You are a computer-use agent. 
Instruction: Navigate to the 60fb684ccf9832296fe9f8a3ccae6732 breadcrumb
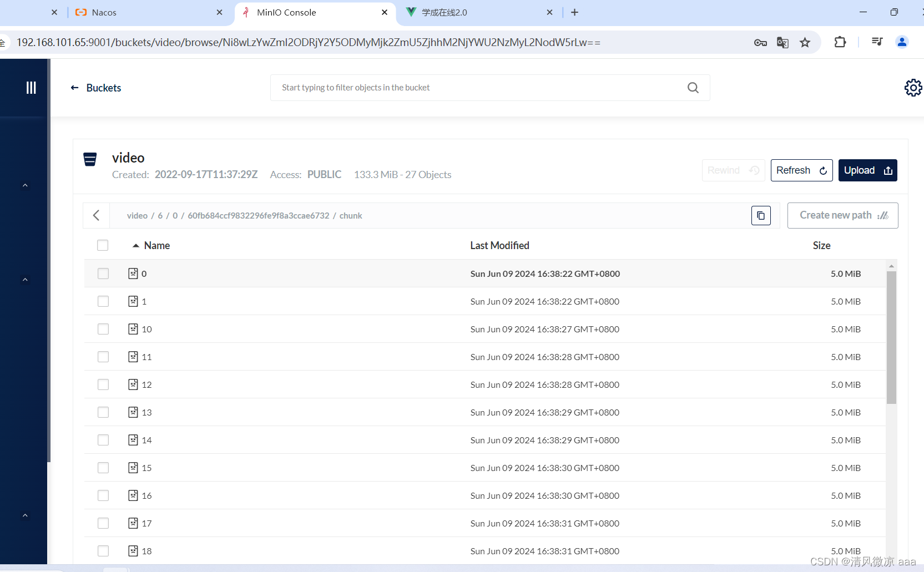click(259, 216)
